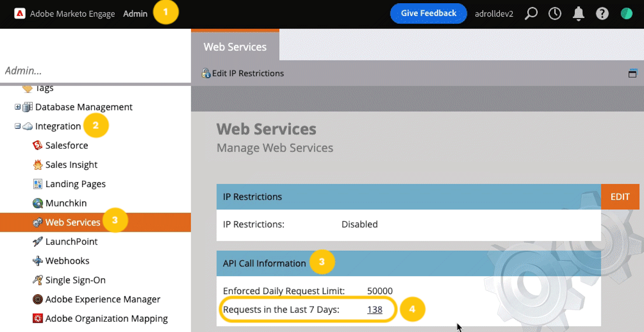Expand the Database Management node
Screen dimensions: 644x332
[18, 107]
